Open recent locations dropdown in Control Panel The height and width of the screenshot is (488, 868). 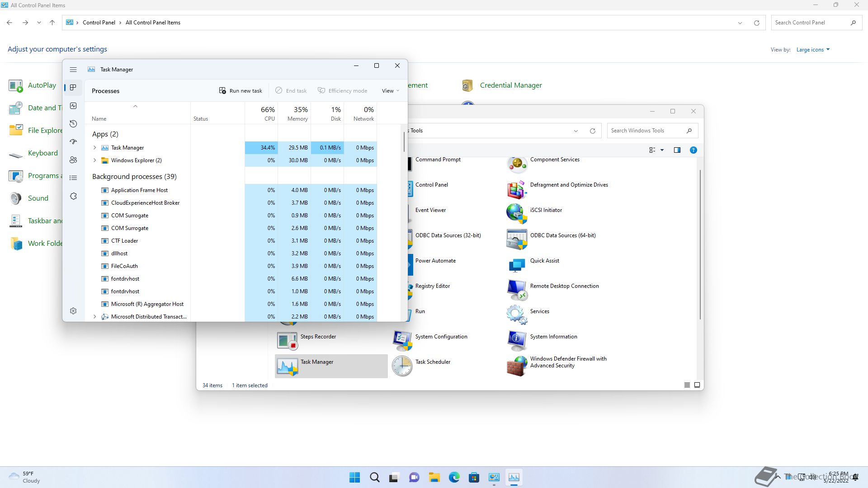(39, 23)
